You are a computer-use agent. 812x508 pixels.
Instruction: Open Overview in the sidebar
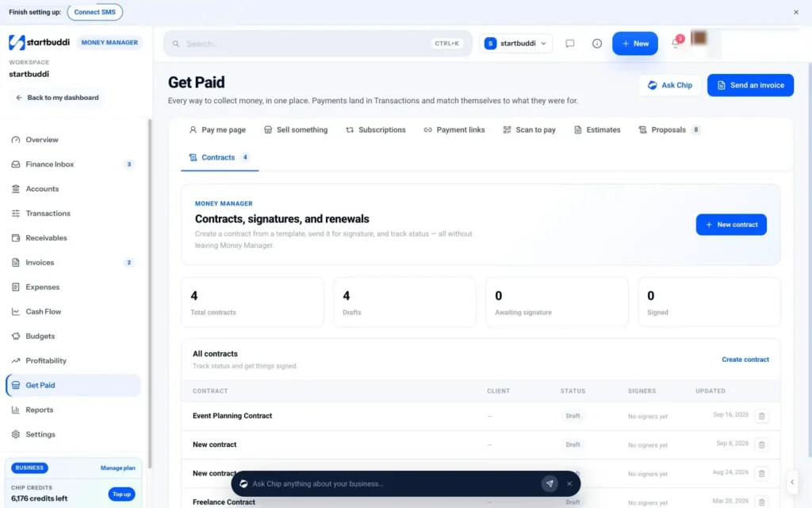tap(72, 140)
